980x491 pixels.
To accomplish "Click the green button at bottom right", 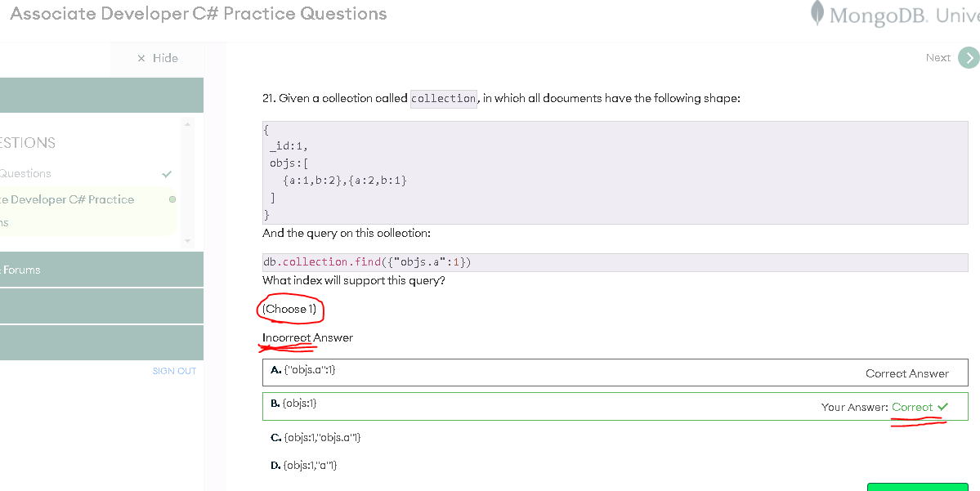I will [917, 487].
